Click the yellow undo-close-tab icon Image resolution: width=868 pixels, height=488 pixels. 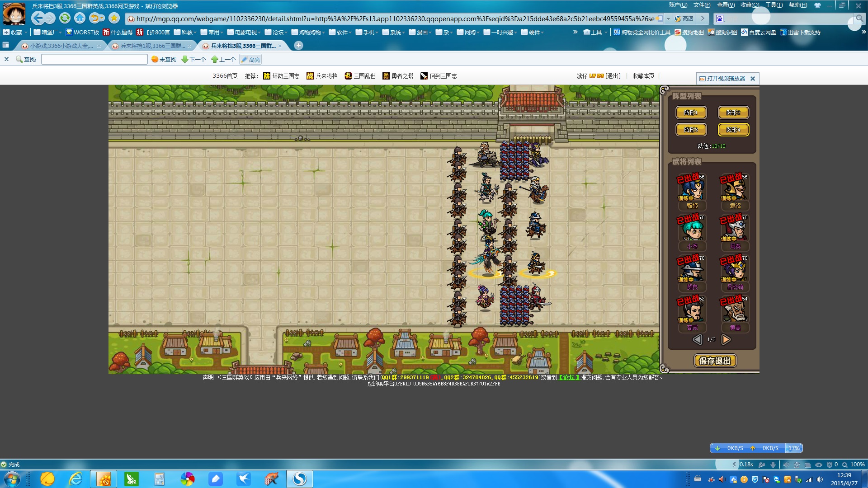click(94, 18)
